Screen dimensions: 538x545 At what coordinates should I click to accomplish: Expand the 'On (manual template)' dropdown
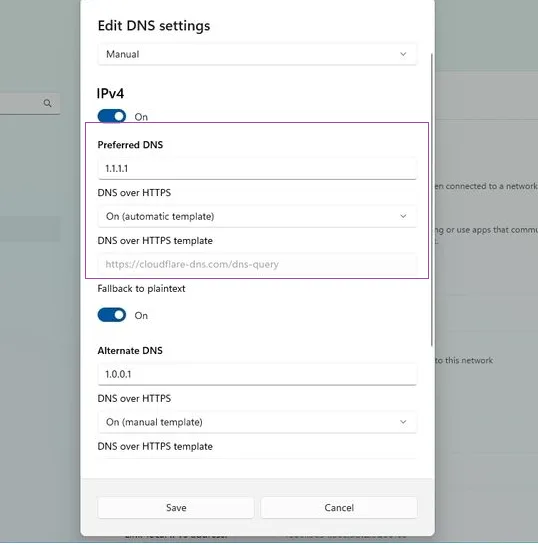coord(257,422)
